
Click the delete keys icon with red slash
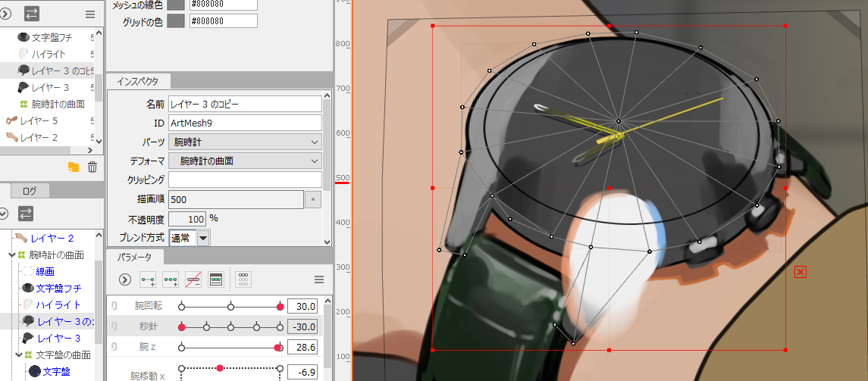193,280
